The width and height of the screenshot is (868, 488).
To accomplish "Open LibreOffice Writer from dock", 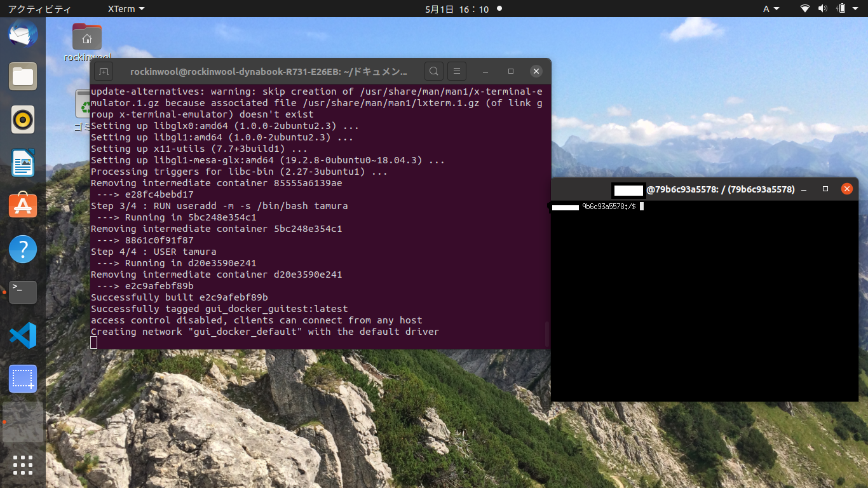I will [23, 163].
